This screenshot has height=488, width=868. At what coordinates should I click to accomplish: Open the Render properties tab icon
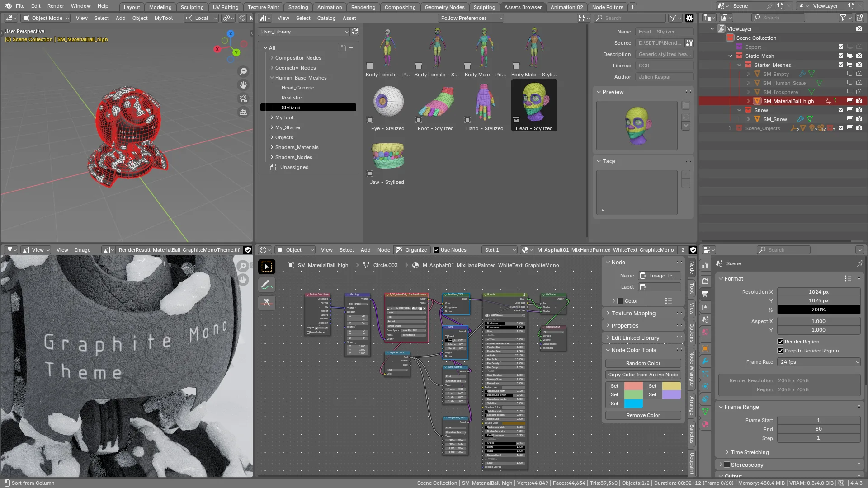pyautogui.click(x=705, y=281)
